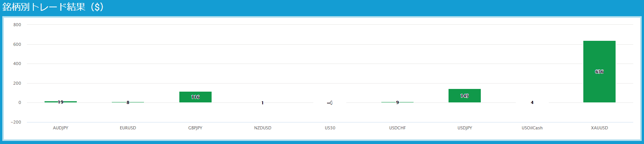
Task: Click the XAUUSD green bar
Action: point(599,72)
